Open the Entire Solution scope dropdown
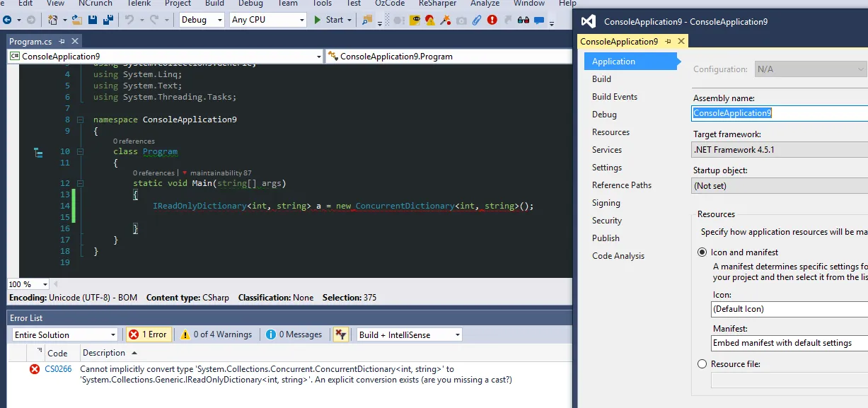The width and height of the screenshot is (868, 408). click(x=65, y=334)
